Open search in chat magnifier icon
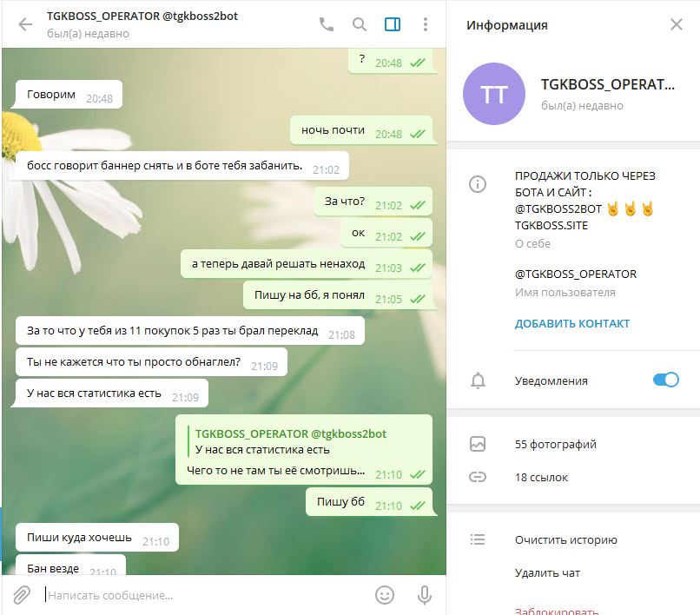The width and height of the screenshot is (700, 615). (x=360, y=24)
